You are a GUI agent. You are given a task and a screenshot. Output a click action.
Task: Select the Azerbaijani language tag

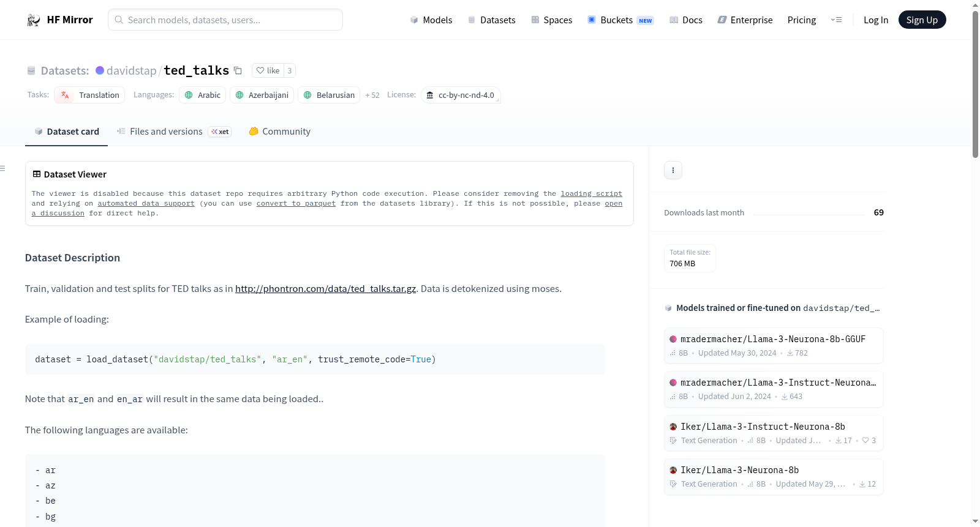coord(262,95)
